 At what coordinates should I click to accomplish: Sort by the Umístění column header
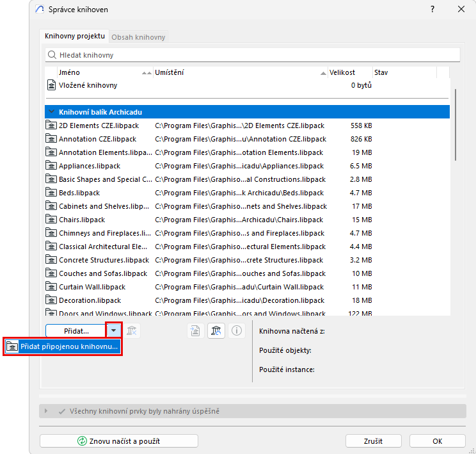click(240, 72)
